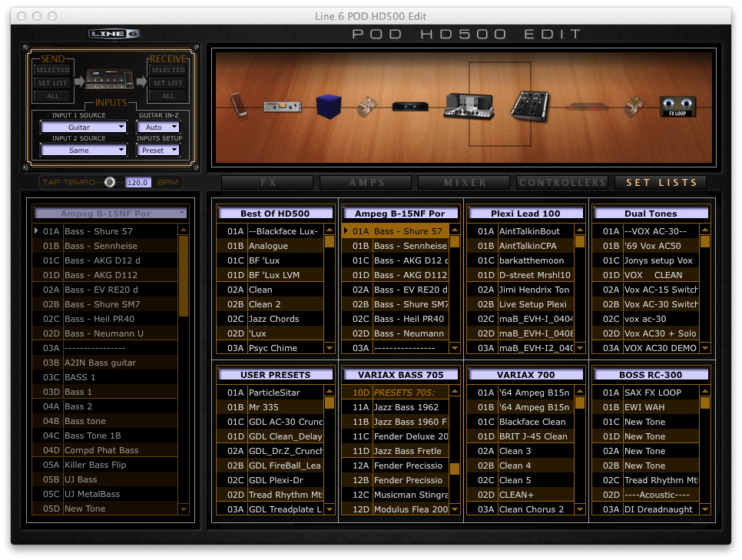This screenshot has height=560, width=742.
Task: Select the FX LOOP block
Action: [x=677, y=107]
